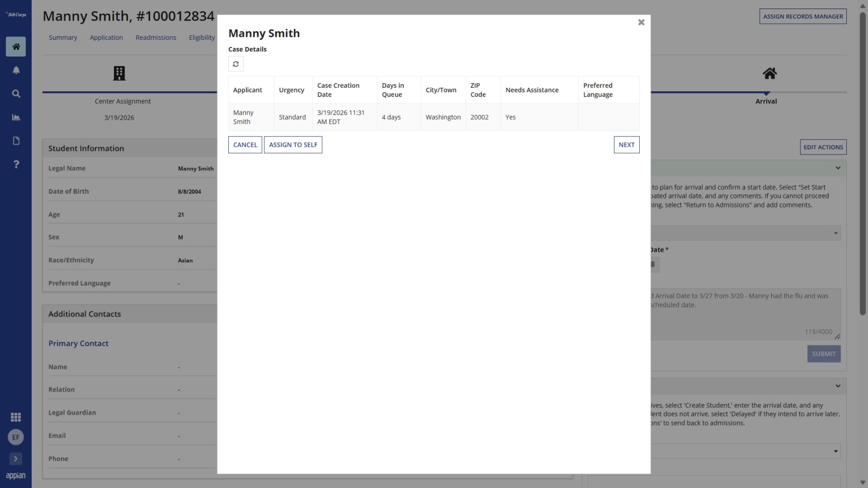
Task: Click ASSIGN TO SELF button
Action: pos(293,145)
